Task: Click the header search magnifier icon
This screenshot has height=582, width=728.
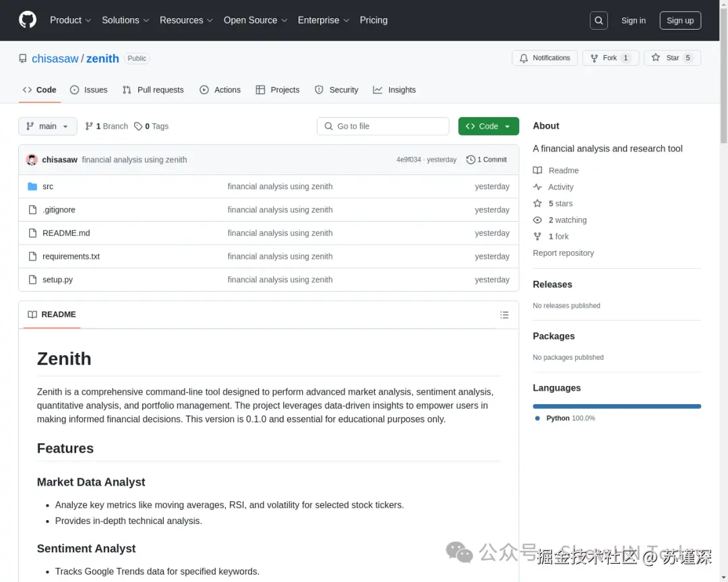Action: tap(599, 20)
